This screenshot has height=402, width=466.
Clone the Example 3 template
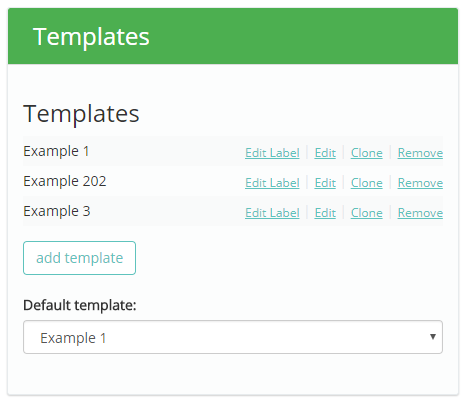366,213
